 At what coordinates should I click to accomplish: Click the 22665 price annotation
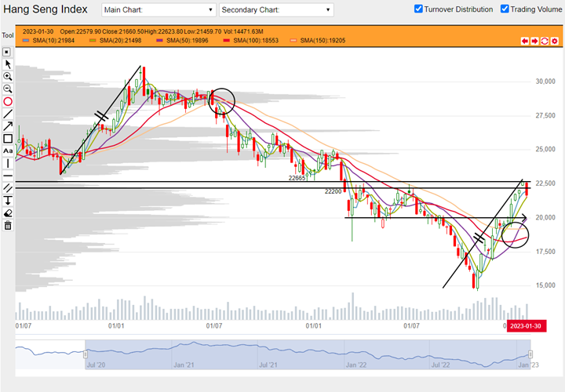click(x=297, y=178)
